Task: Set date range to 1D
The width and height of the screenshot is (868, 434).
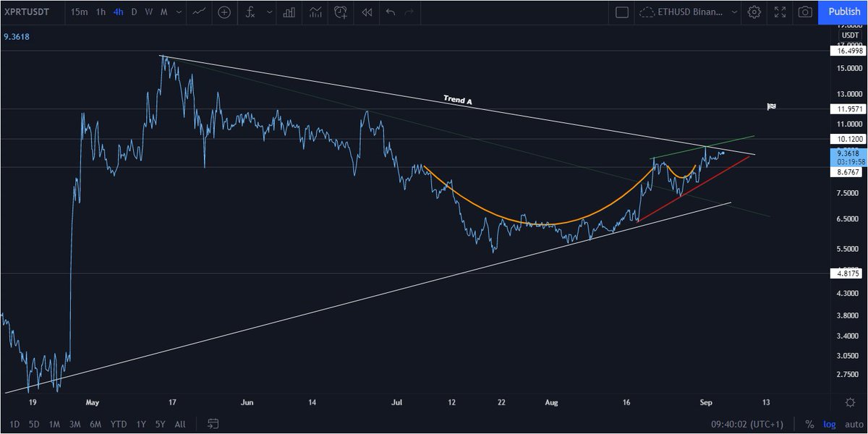Action: (14, 424)
